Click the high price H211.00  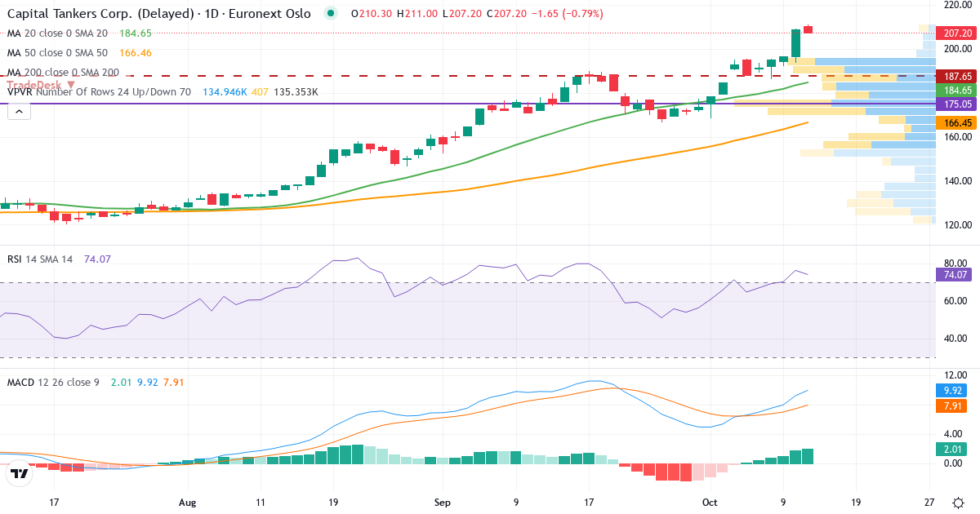(417, 14)
